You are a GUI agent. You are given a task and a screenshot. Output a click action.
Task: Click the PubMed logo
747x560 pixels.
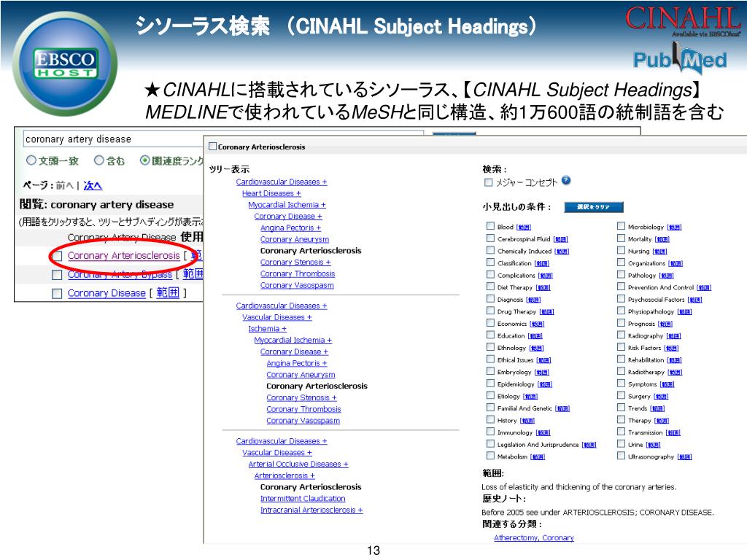[x=680, y=59]
